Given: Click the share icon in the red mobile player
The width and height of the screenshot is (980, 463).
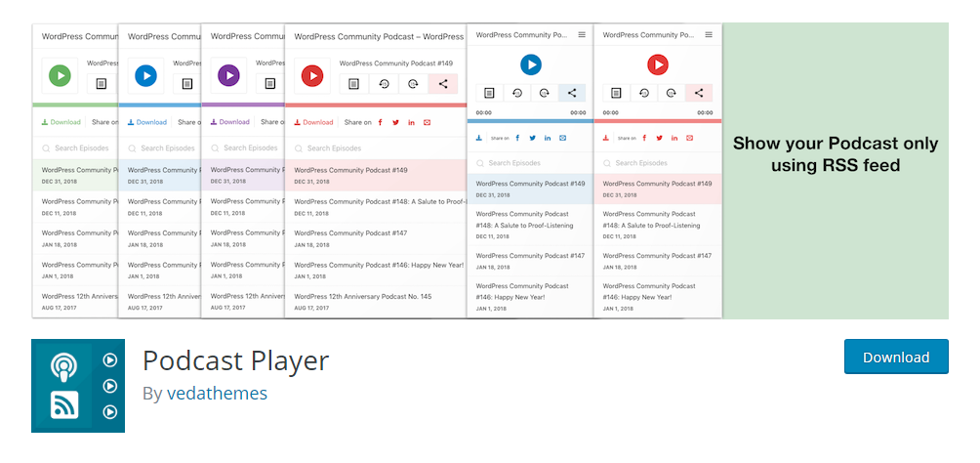Looking at the screenshot, I should click(699, 93).
